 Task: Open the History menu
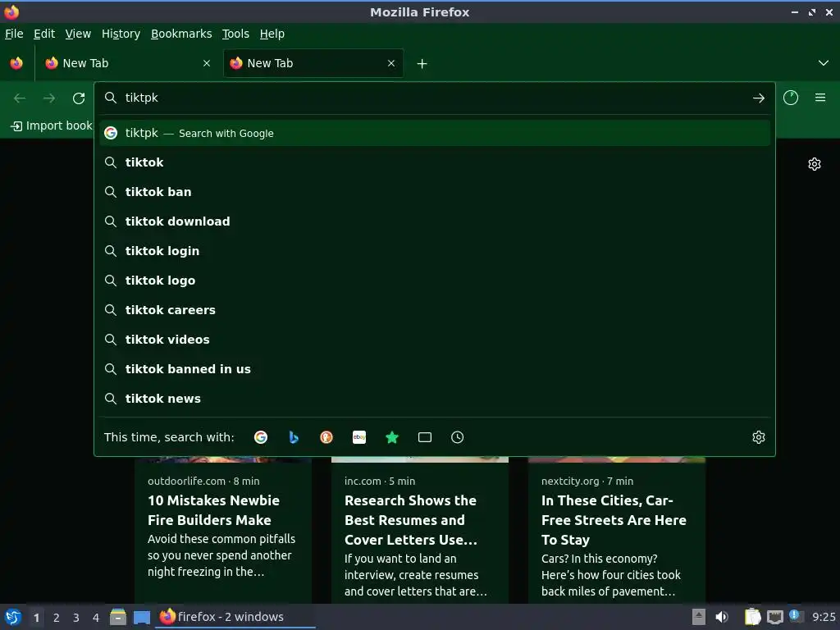click(x=121, y=34)
